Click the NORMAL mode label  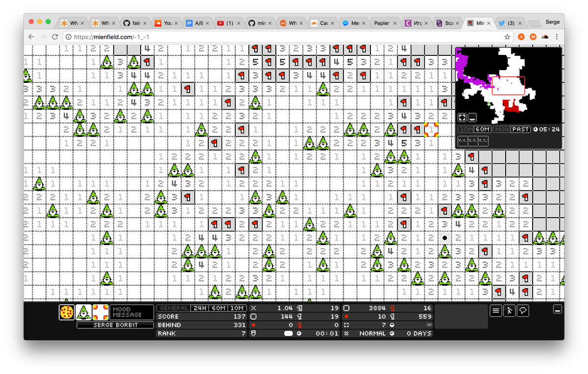pos(372,333)
